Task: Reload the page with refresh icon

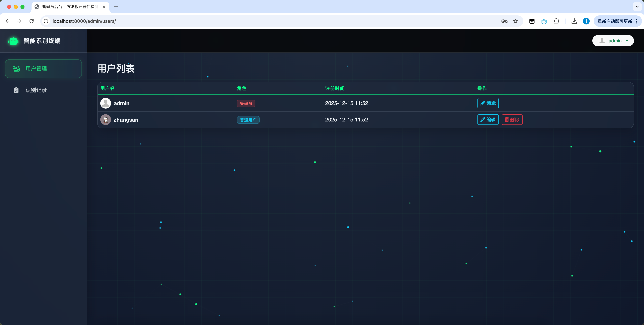Action: 32,21
